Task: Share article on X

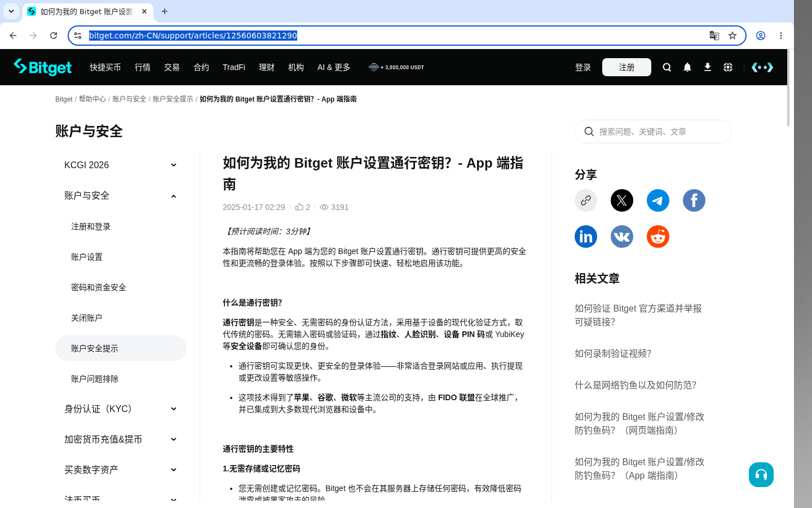Action: [622, 200]
